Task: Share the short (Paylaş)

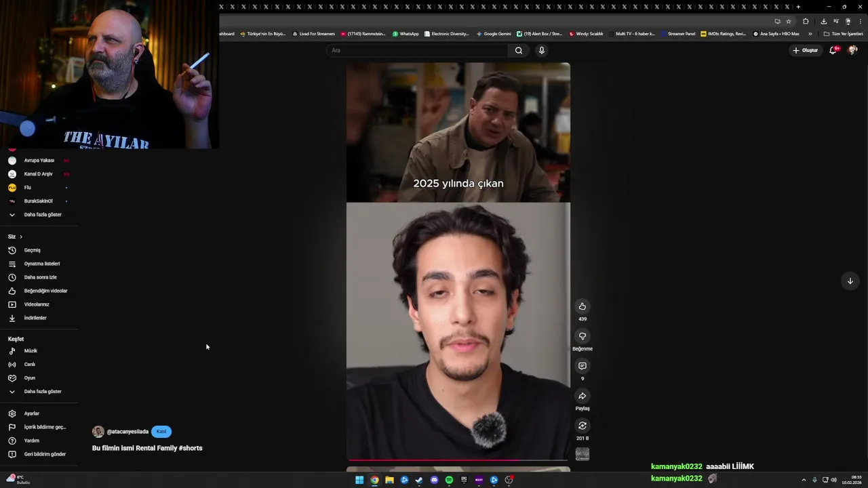Action: pyautogui.click(x=582, y=396)
